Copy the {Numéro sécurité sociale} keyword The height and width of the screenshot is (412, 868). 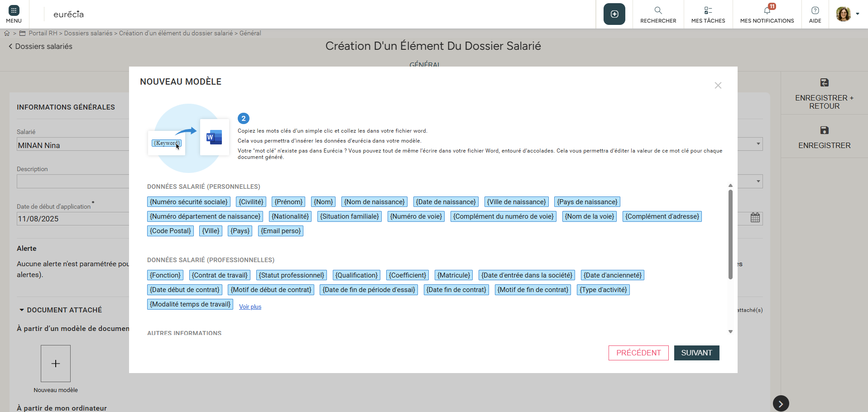click(188, 202)
